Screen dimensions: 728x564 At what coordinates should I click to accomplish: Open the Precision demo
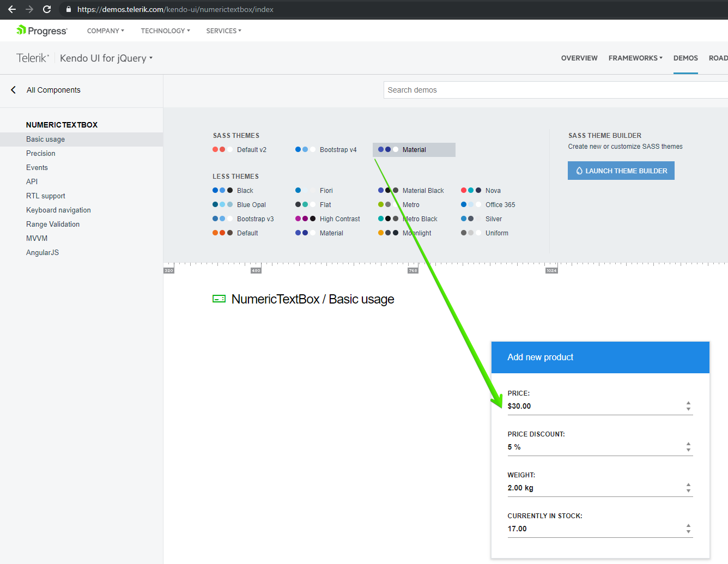(x=41, y=154)
